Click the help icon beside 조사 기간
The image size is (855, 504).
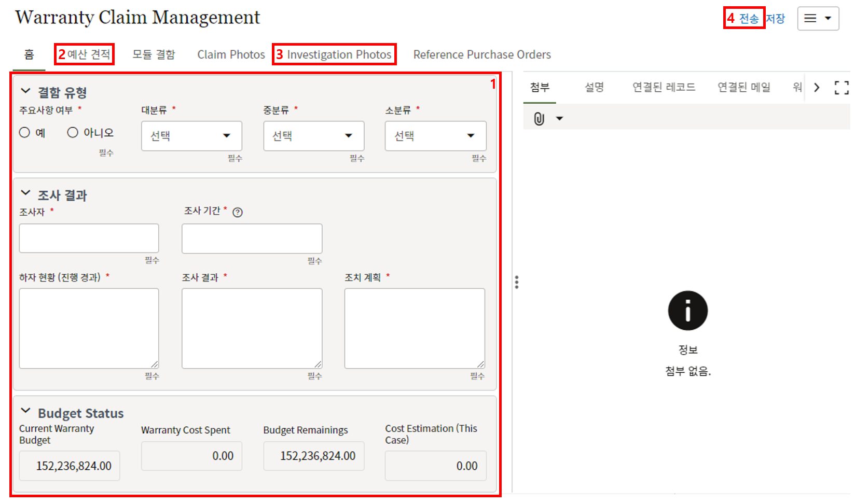click(x=238, y=212)
